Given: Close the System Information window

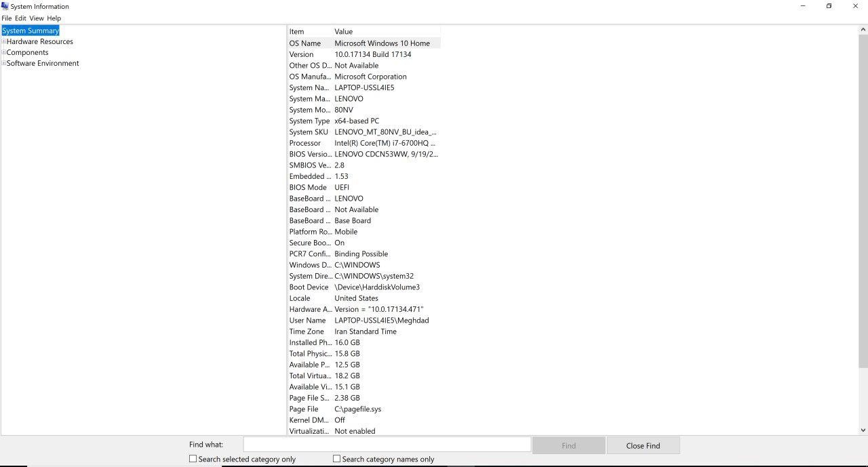Looking at the screenshot, I should tap(854, 6).
